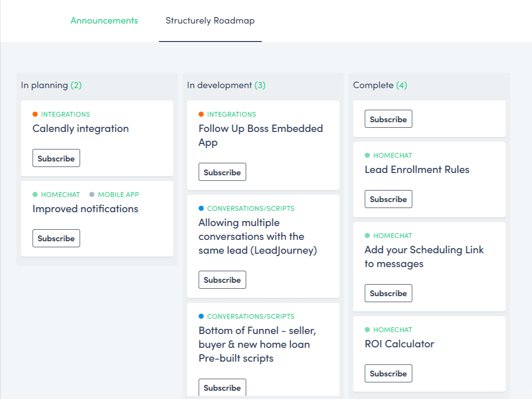Viewport: 532px width, 399px height.
Task: Click the HOMECHAT tag on Lead Enrollment Rules
Action: pos(393,155)
